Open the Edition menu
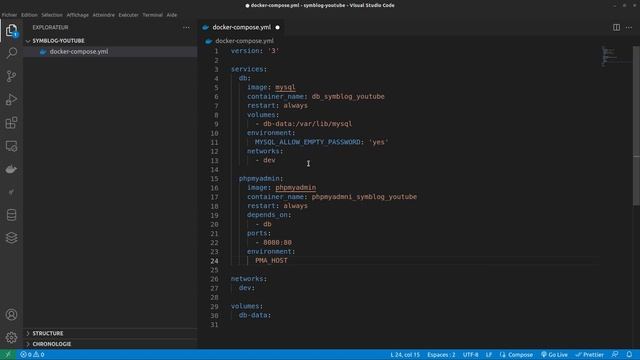The image size is (640, 360). pyautogui.click(x=29, y=15)
